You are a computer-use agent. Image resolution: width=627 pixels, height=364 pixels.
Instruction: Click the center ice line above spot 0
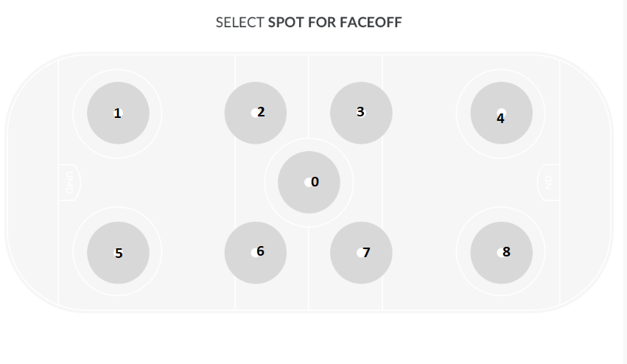pyautogui.click(x=309, y=96)
